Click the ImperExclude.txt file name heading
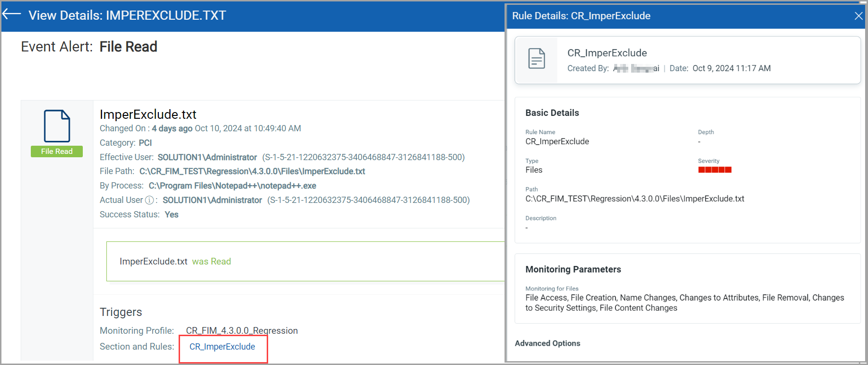 148,114
